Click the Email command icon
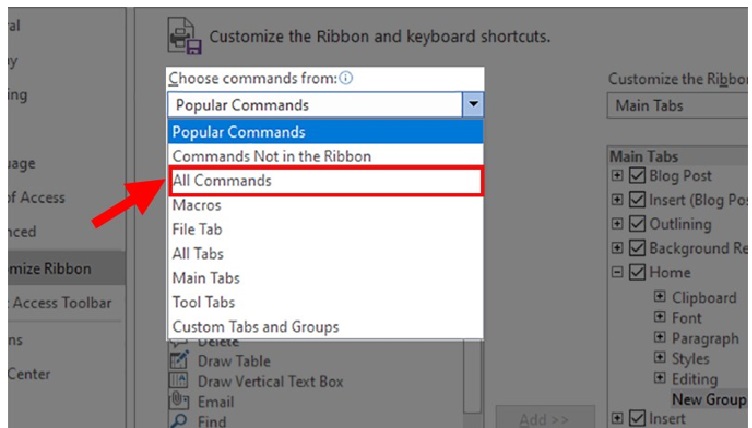This screenshot has width=752, height=428. [180, 401]
